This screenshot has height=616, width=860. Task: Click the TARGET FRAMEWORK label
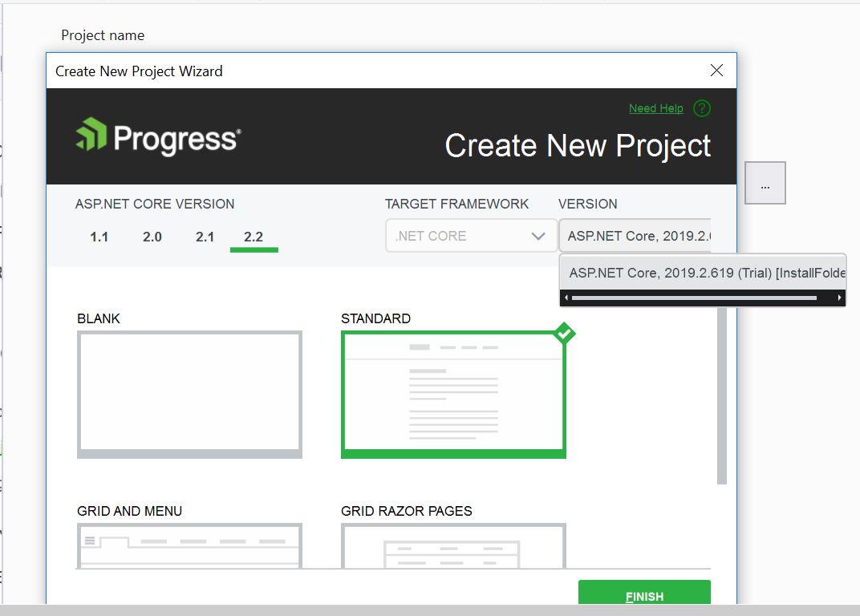click(457, 204)
